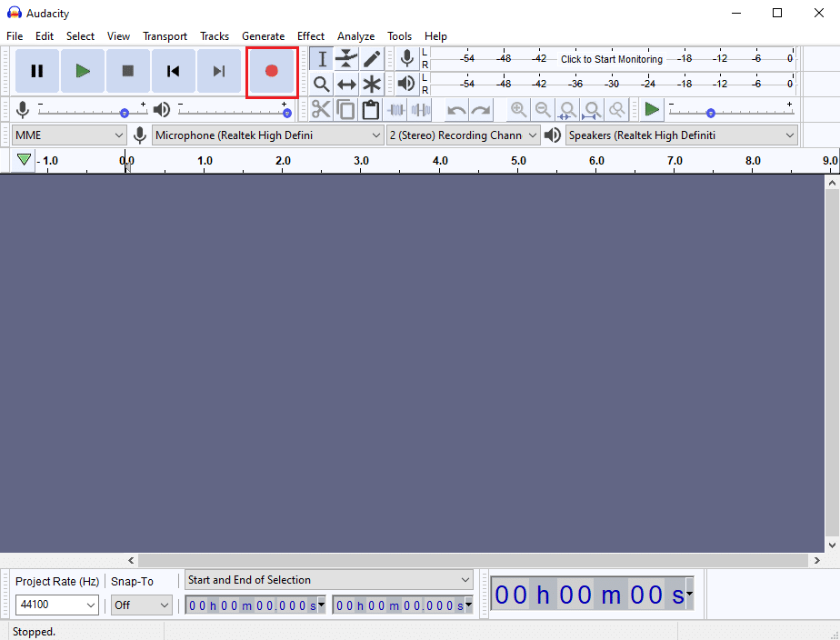Select the Time Shift tool

(346, 85)
